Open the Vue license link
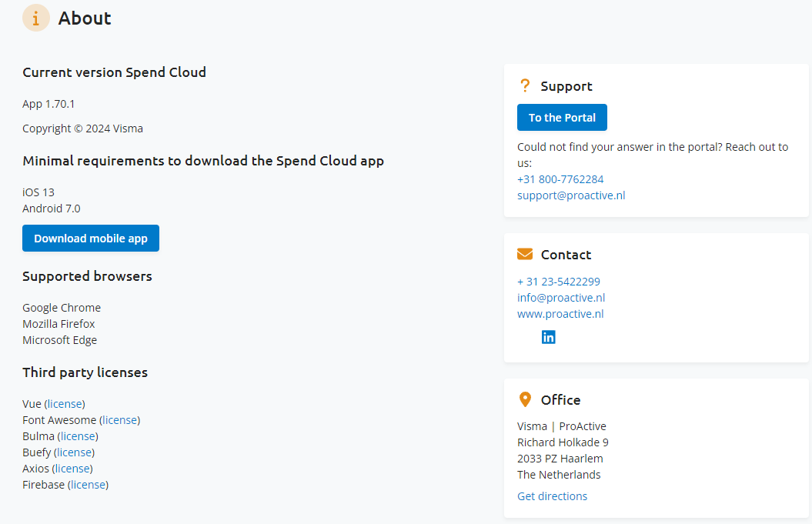This screenshot has height=524, width=812. coord(65,404)
